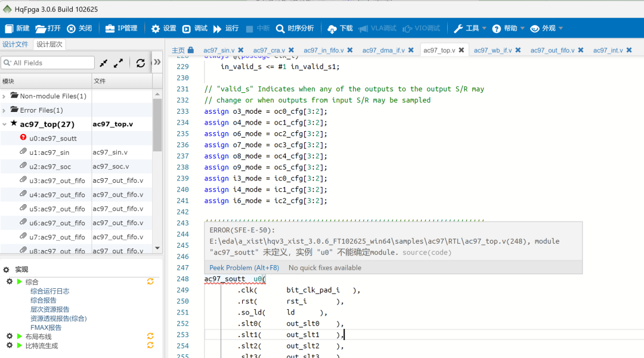Image resolution: width=644 pixels, height=358 pixels.
Task: Expand the Error Files folder
Action: [x=5, y=110]
